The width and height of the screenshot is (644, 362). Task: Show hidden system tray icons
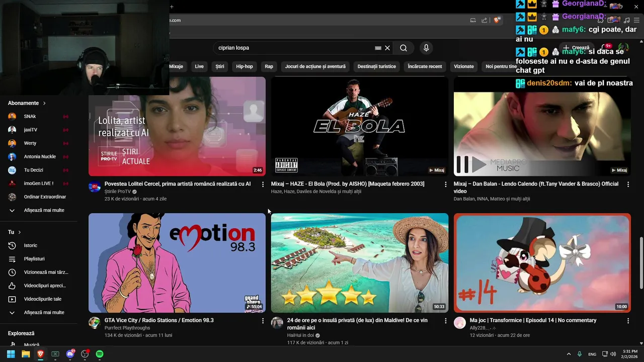coord(569,354)
